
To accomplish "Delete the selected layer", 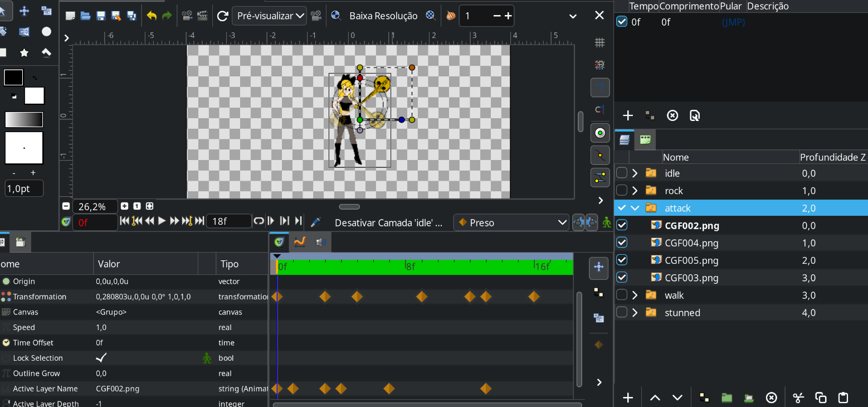I will [771, 398].
